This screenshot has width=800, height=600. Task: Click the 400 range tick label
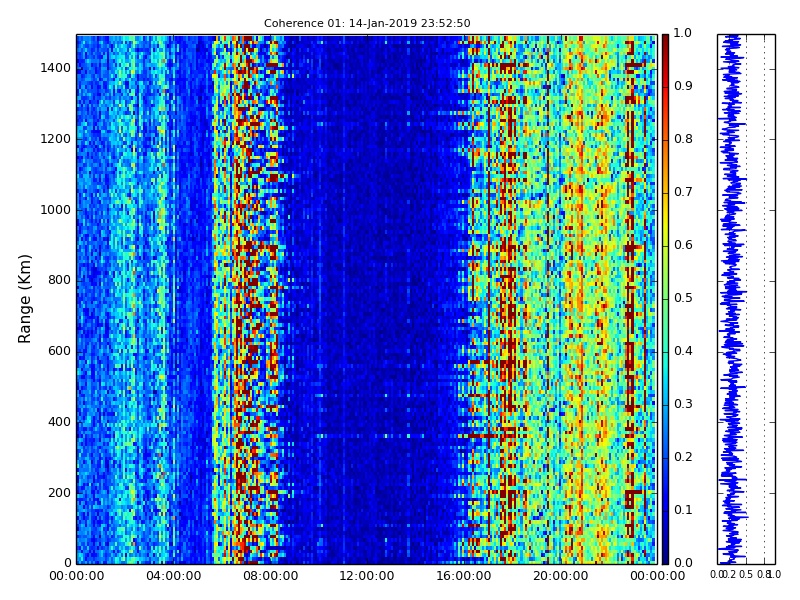59,422
